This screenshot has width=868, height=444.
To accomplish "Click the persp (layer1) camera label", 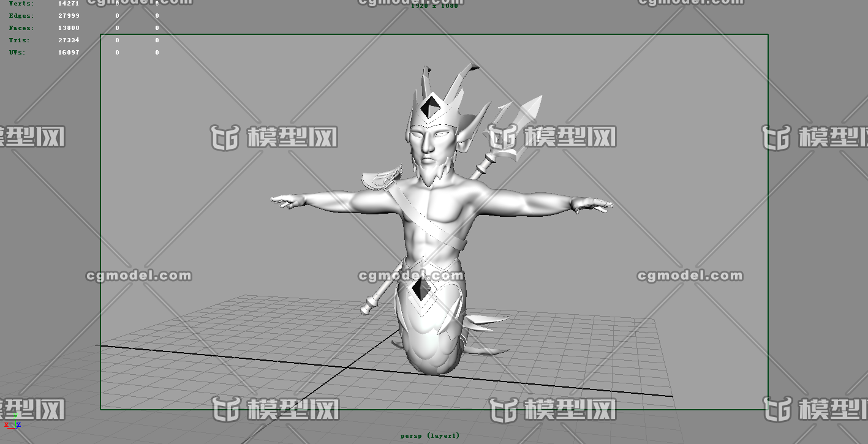I will coord(429,436).
